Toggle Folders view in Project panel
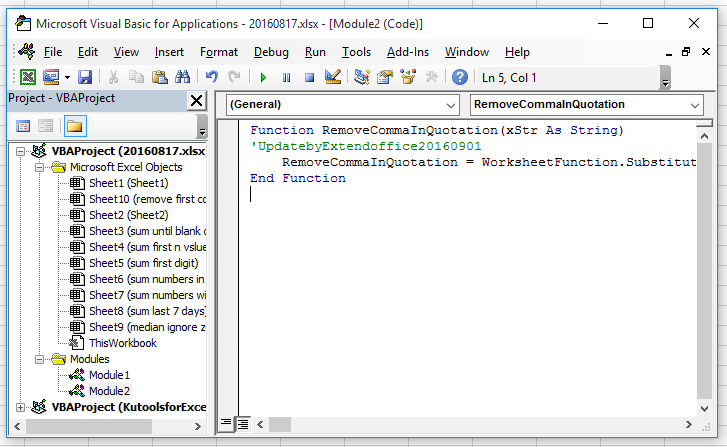Image resolution: width=727 pixels, height=447 pixels. 74,126
